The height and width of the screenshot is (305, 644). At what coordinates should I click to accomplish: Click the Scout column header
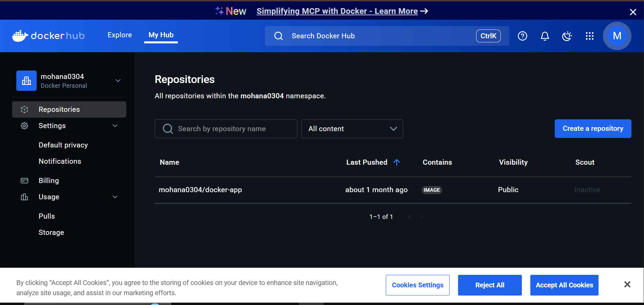[x=585, y=162]
